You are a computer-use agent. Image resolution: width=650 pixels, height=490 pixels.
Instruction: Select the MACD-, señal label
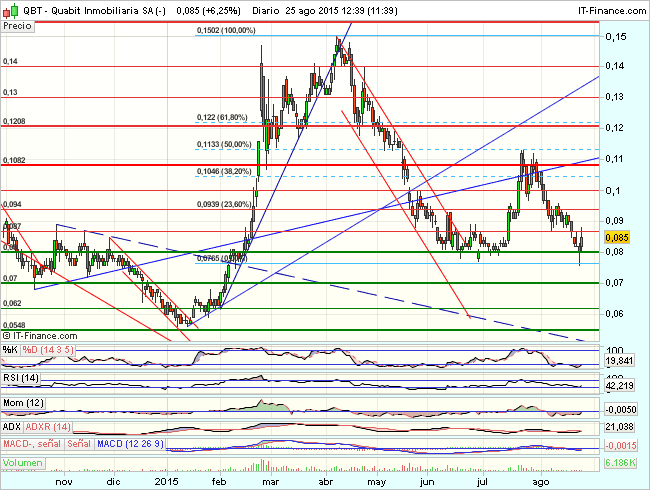pyautogui.click(x=32, y=444)
